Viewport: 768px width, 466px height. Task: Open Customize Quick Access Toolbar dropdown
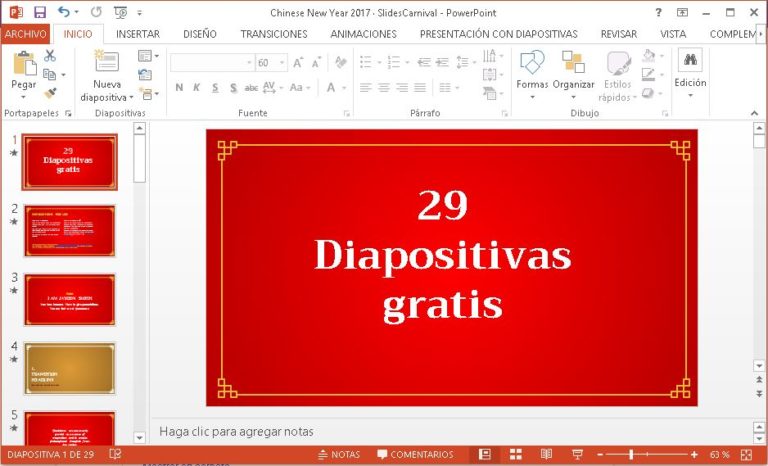click(x=140, y=13)
